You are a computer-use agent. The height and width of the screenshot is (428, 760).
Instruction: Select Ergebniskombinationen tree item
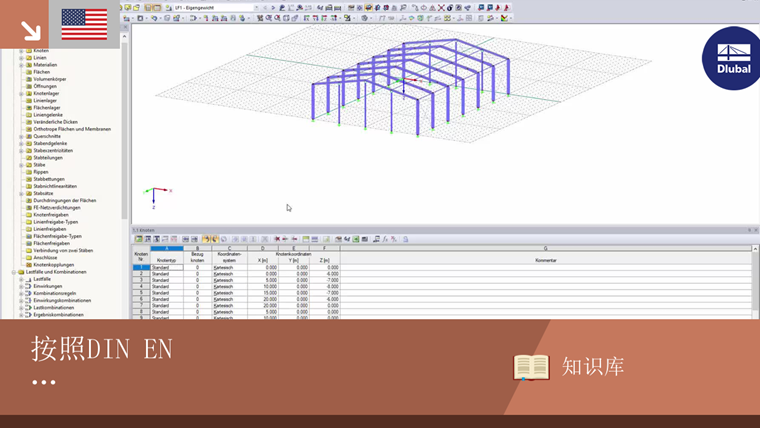click(58, 315)
